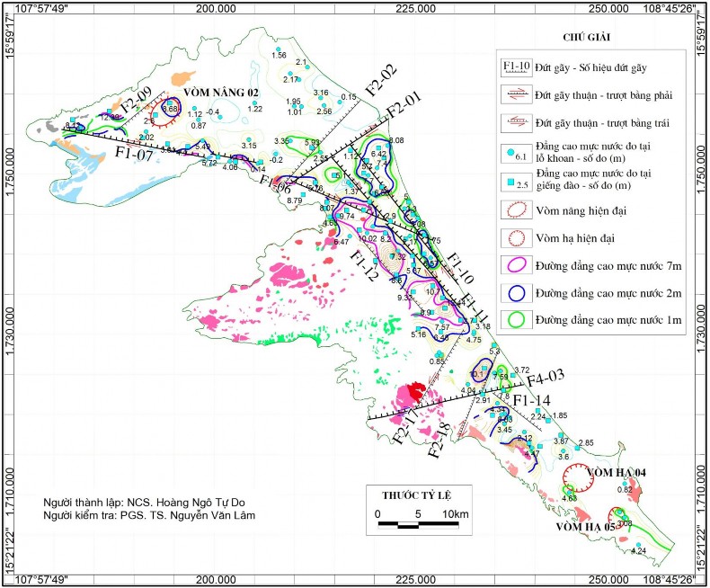Click the VÒM HẠ 04 label
Image resolution: width=710 pixels, height=588 pixels.
tap(617, 472)
